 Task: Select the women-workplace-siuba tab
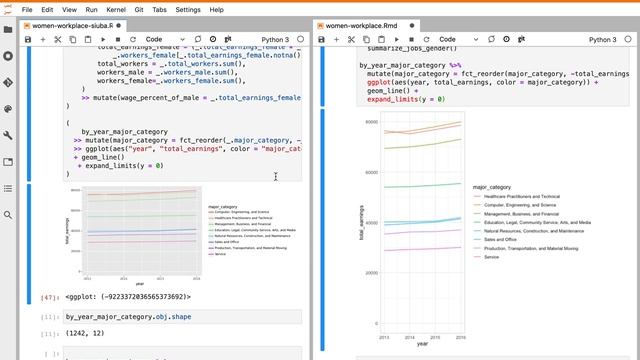pyautogui.click(x=73, y=26)
